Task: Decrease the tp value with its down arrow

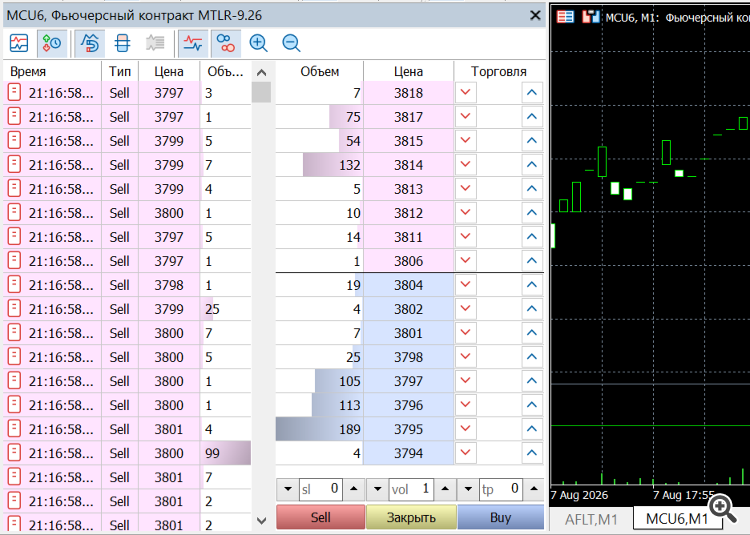Action: click(x=468, y=489)
